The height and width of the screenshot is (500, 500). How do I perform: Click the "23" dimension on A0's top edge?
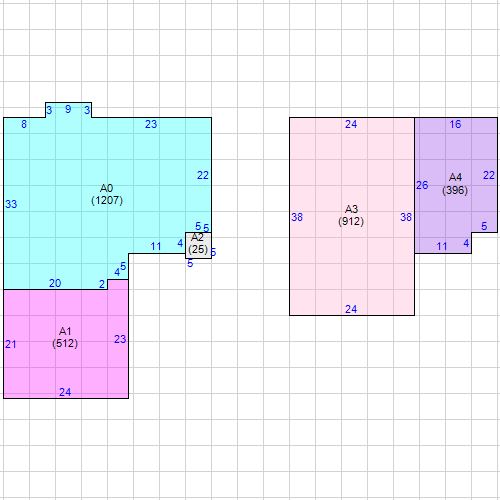click(151, 124)
